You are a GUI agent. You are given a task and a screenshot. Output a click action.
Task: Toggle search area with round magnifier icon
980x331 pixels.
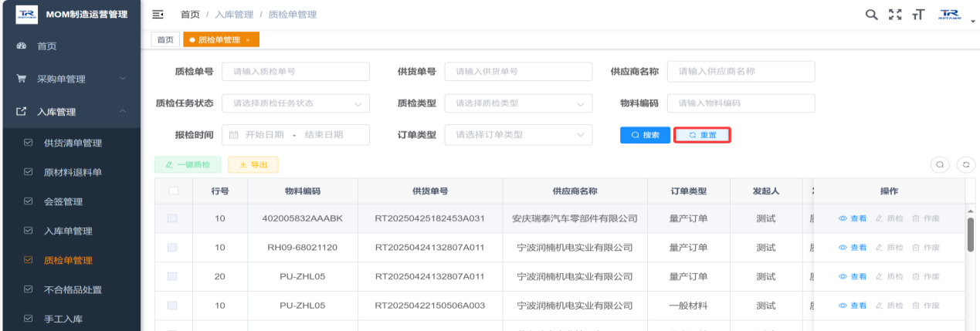pos(940,164)
